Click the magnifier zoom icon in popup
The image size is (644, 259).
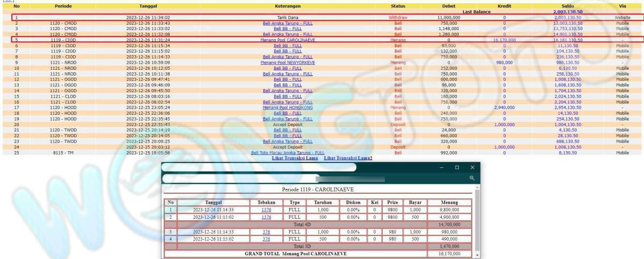(x=472, y=178)
